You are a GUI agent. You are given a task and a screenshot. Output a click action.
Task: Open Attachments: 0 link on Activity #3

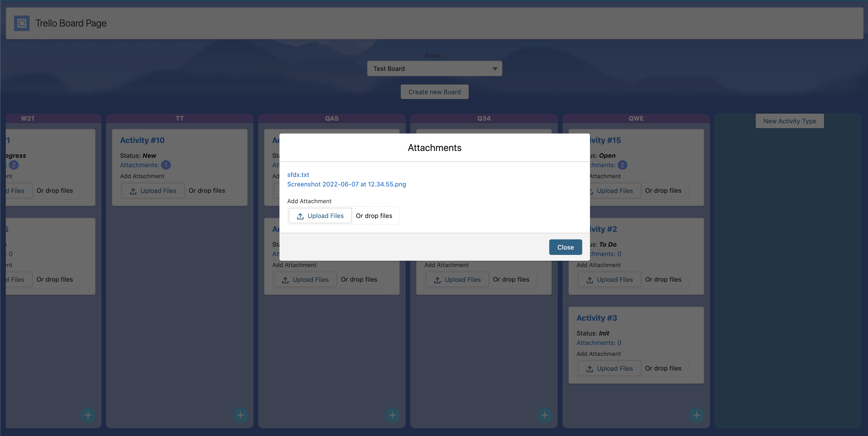click(599, 343)
